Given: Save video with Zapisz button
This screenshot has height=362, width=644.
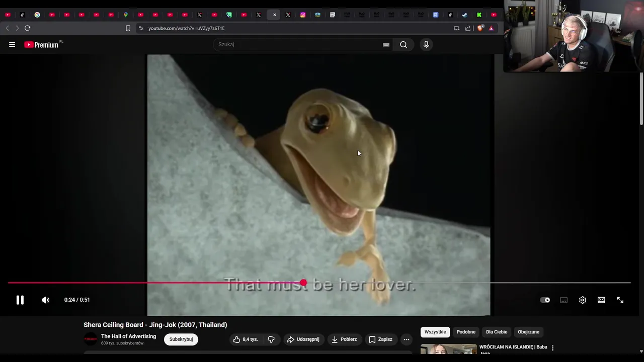Looking at the screenshot, I should (x=381, y=339).
